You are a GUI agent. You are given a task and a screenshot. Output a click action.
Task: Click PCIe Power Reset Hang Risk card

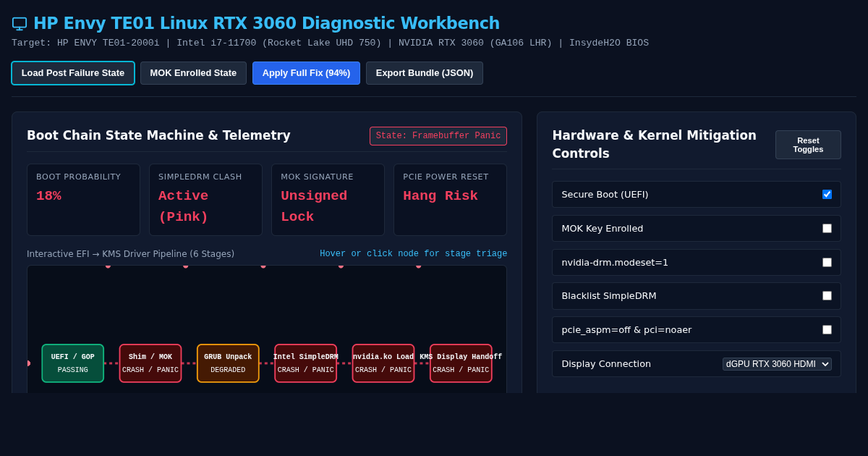point(450,200)
